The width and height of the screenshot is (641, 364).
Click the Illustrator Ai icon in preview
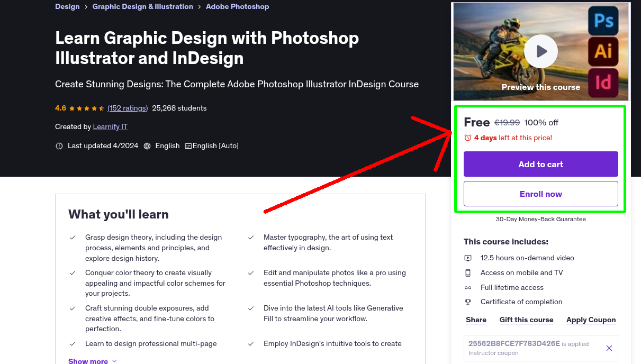point(603,51)
